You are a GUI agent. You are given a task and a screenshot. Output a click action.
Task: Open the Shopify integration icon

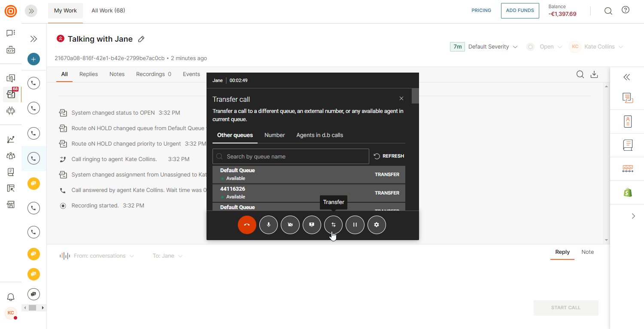pyautogui.click(x=628, y=192)
